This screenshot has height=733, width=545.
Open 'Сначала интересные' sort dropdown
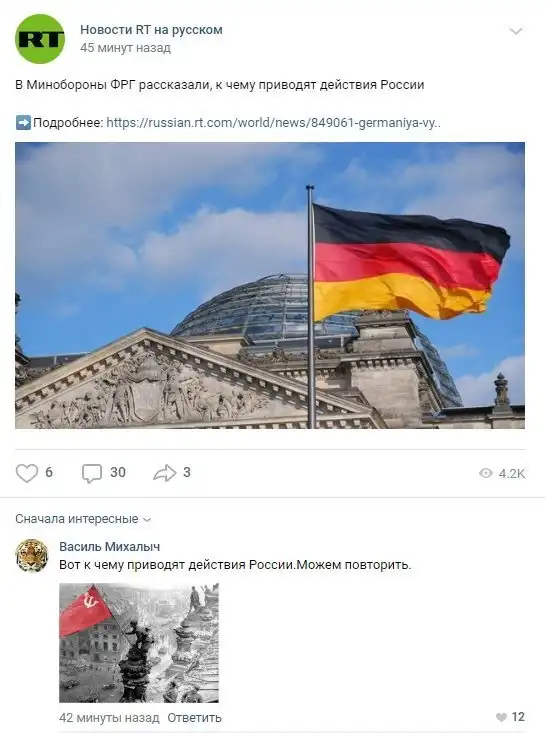[x=83, y=519]
